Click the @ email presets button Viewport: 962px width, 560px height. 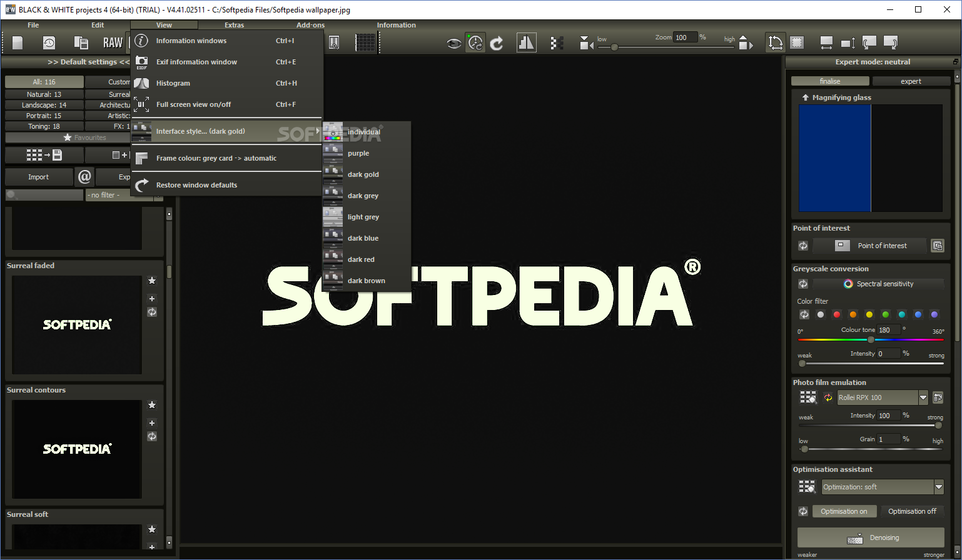coord(84,177)
